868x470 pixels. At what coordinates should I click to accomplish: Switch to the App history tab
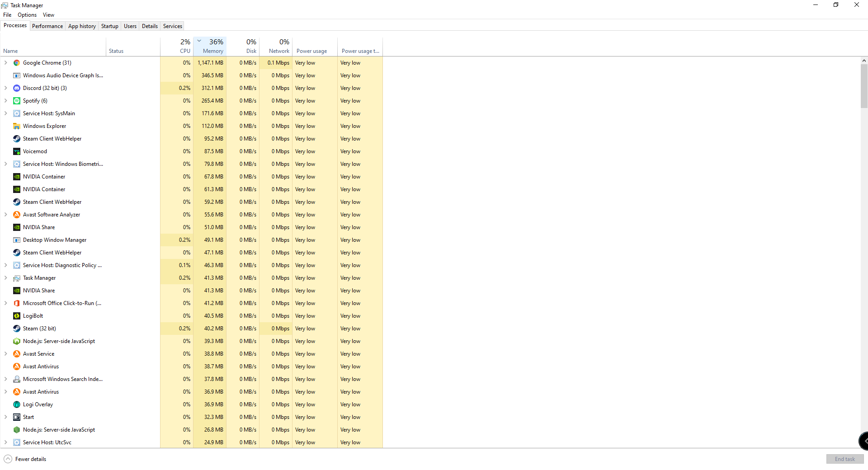(x=82, y=26)
